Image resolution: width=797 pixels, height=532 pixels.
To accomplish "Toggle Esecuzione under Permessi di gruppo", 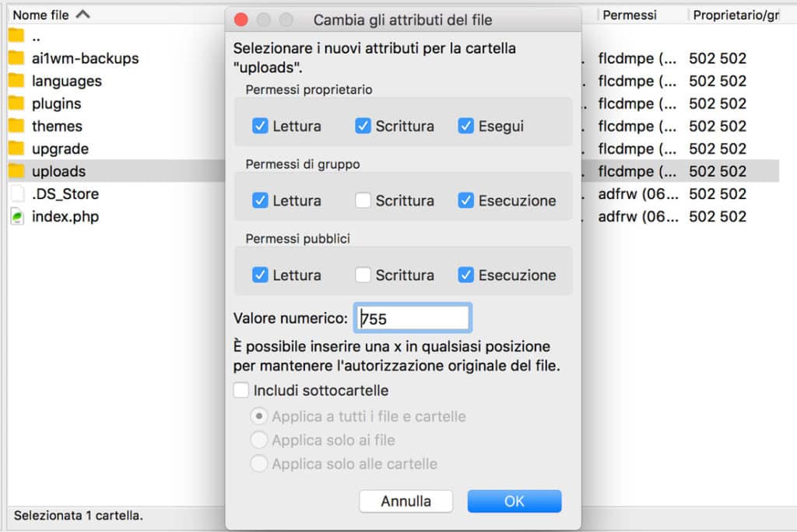I will coord(465,201).
